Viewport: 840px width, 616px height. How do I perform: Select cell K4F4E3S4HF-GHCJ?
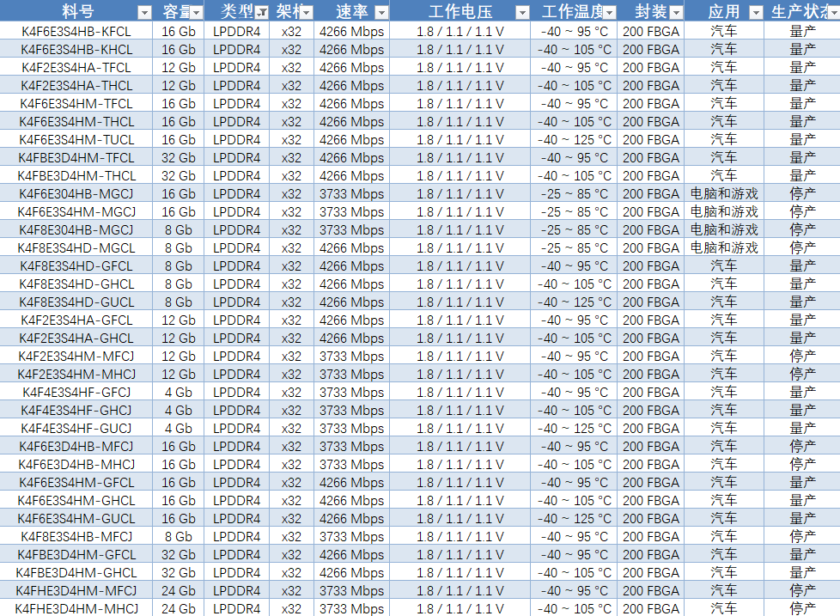click(76, 411)
